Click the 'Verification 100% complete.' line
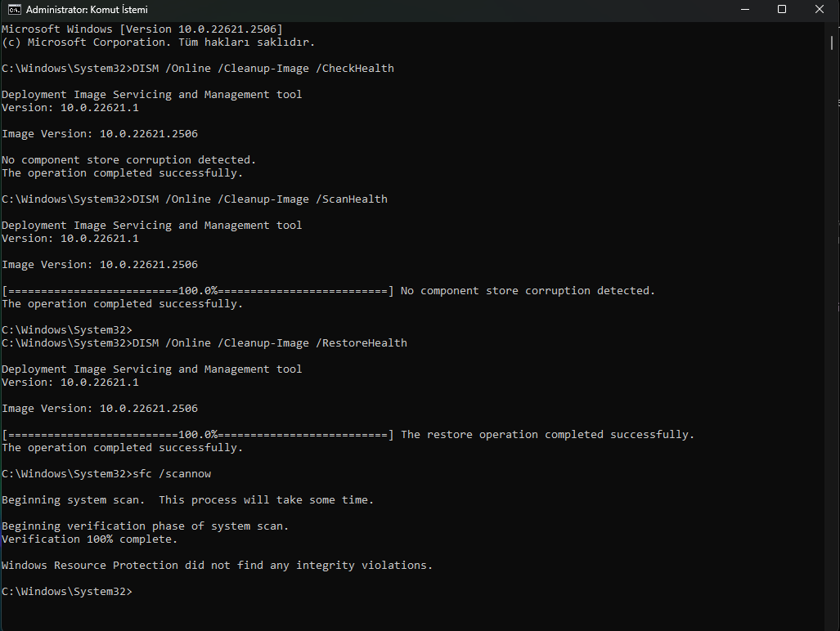The width and height of the screenshot is (840, 631). 89,539
